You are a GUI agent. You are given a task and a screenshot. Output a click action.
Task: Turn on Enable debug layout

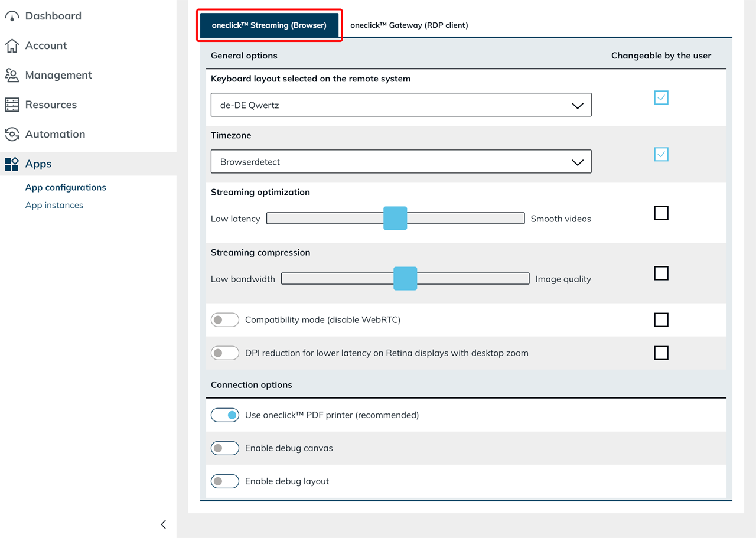225,481
